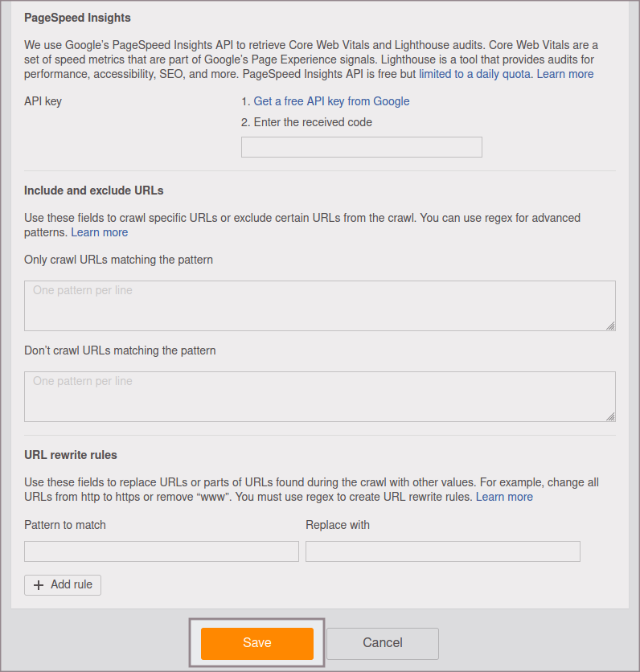Open Learn more link for URL rewrite rules

point(504,497)
